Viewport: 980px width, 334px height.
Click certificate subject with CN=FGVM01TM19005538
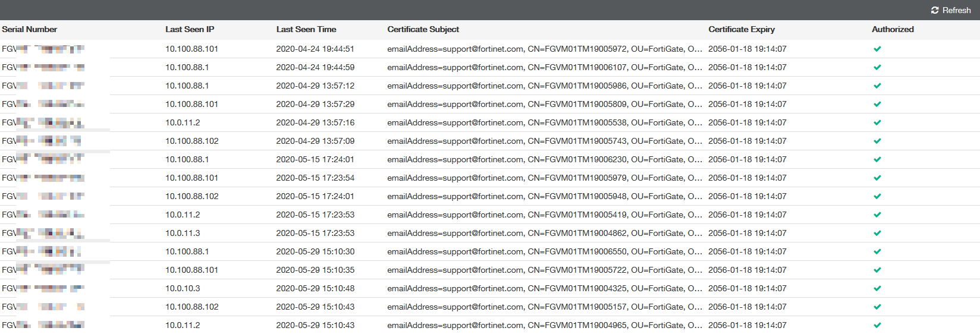point(545,122)
